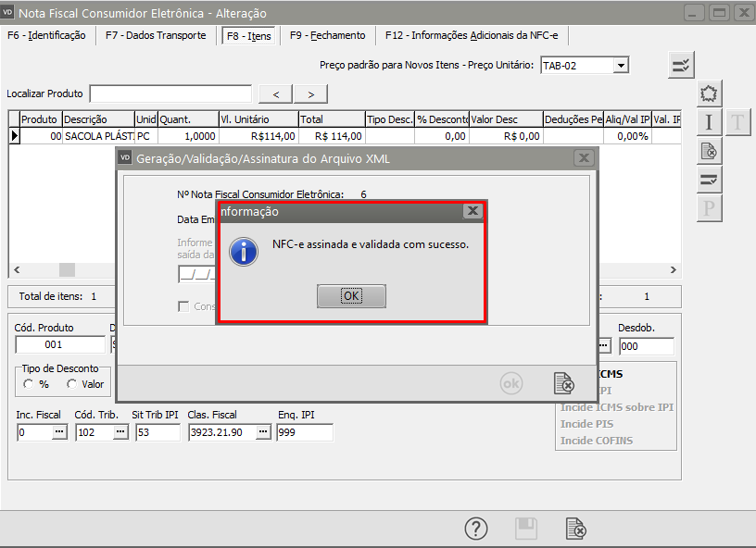The image size is (756, 548).
Task: Select the Valor discount radio button
Action: pyautogui.click(x=72, y=384)
